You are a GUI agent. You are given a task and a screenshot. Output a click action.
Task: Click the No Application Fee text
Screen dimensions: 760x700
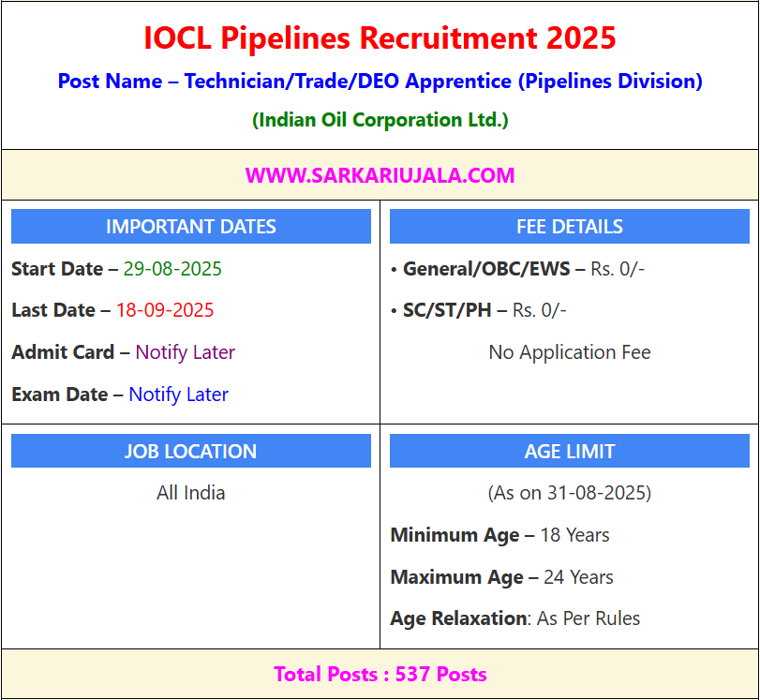click(x=569, y=352)
